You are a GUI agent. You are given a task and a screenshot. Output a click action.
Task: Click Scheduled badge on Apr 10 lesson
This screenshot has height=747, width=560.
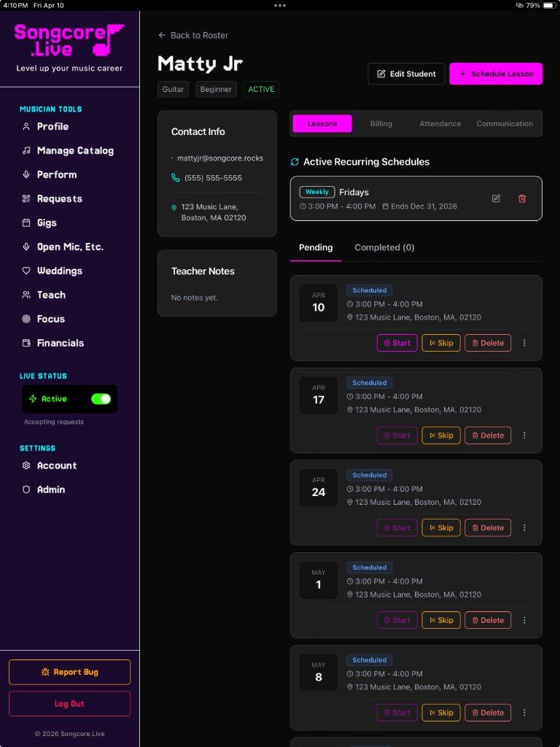coord(370,290)
